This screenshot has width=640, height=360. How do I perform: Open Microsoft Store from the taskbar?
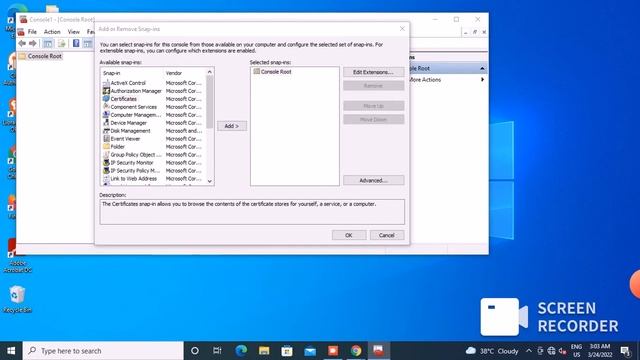point(287,351)
